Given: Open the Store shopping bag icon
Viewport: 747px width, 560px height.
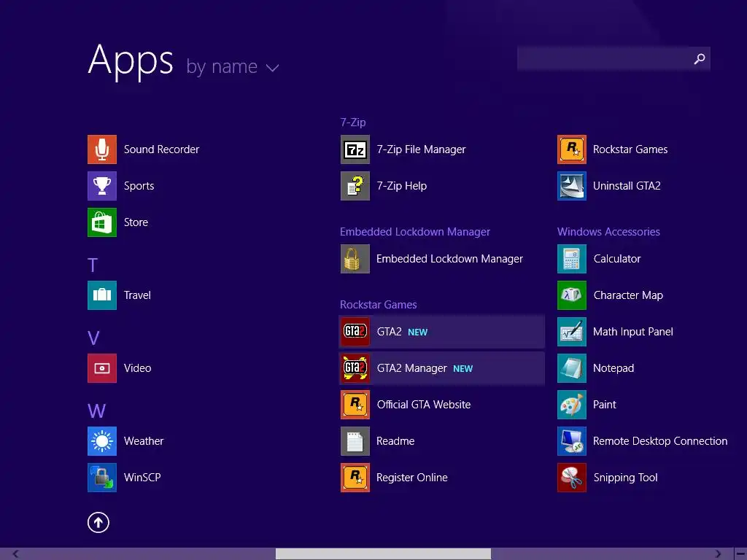Looking at the screenshot, I should (102, 222).
